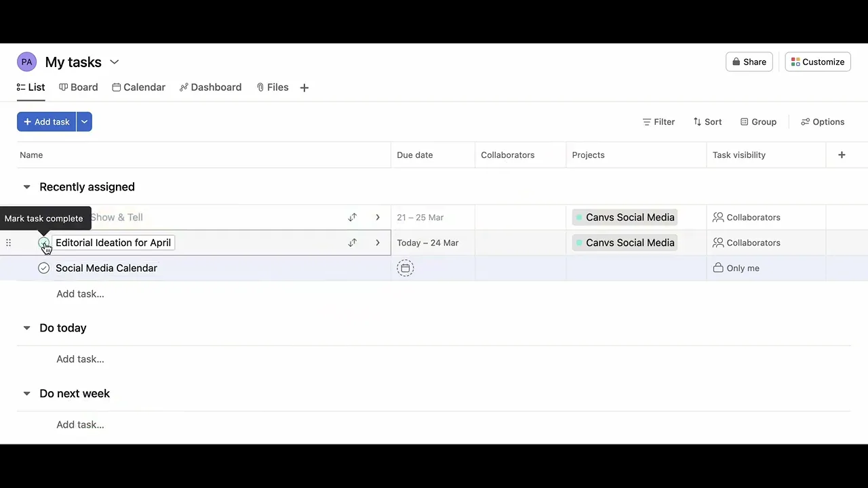Click Add task field under Do next week

[80, 425]
